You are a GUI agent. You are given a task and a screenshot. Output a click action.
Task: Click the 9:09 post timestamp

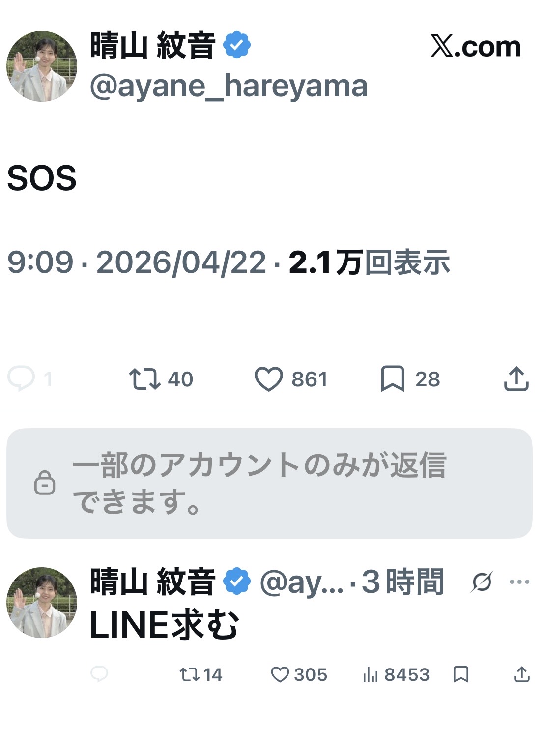40,262
